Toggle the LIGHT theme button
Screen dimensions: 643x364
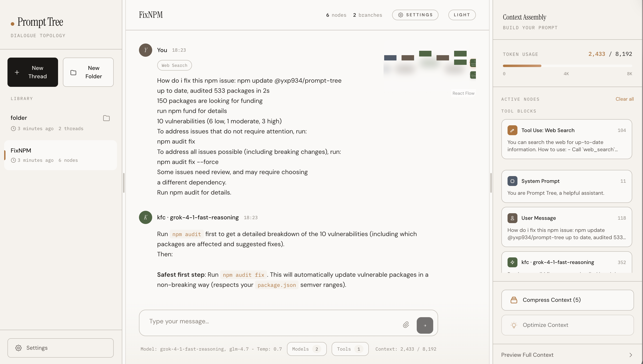click(x=462, y=15)
